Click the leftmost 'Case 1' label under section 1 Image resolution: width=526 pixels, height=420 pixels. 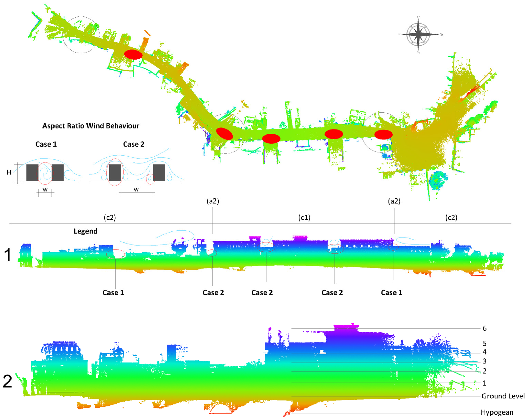point(113,292)
